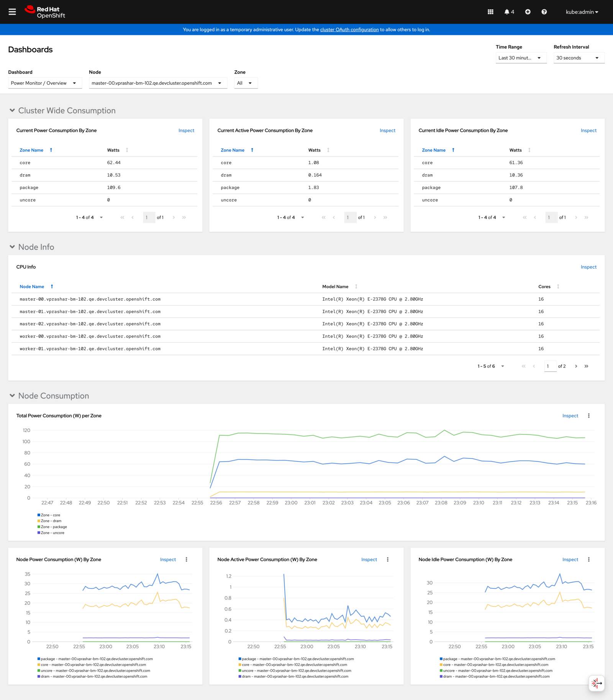Open the kube:admin user menu

581,12
